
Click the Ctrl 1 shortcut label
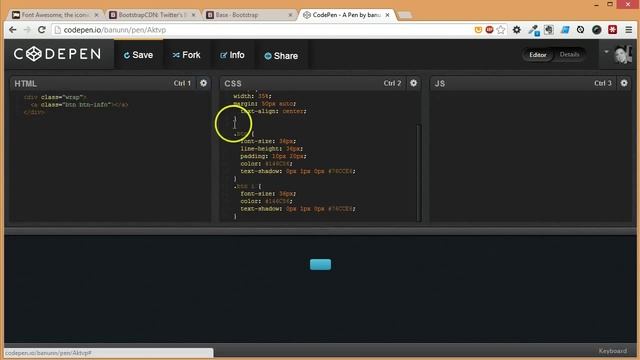(x=182, y=83)
